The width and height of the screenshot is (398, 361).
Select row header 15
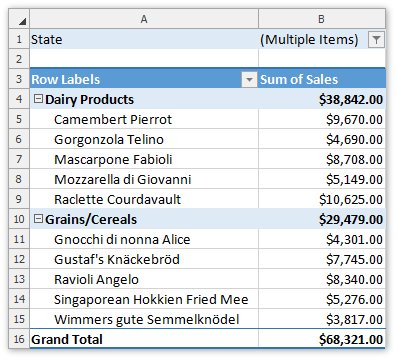[x=19, y=319]
